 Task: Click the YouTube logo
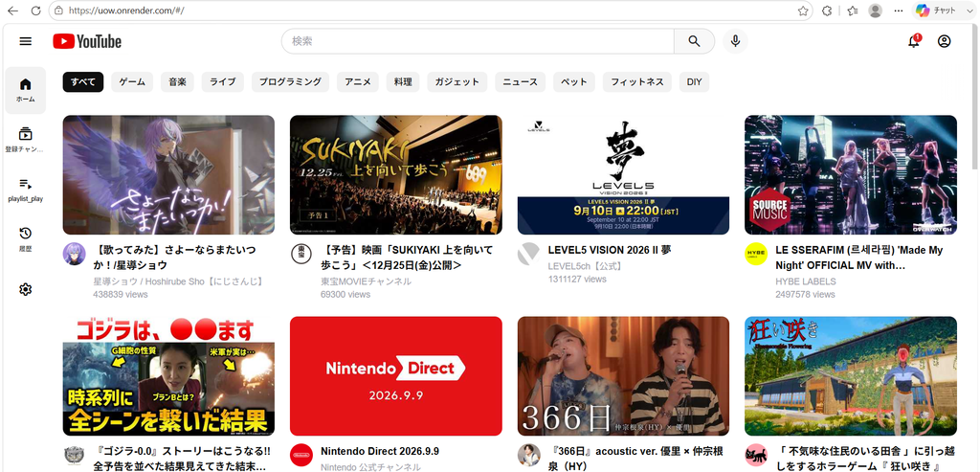point(87,42)
